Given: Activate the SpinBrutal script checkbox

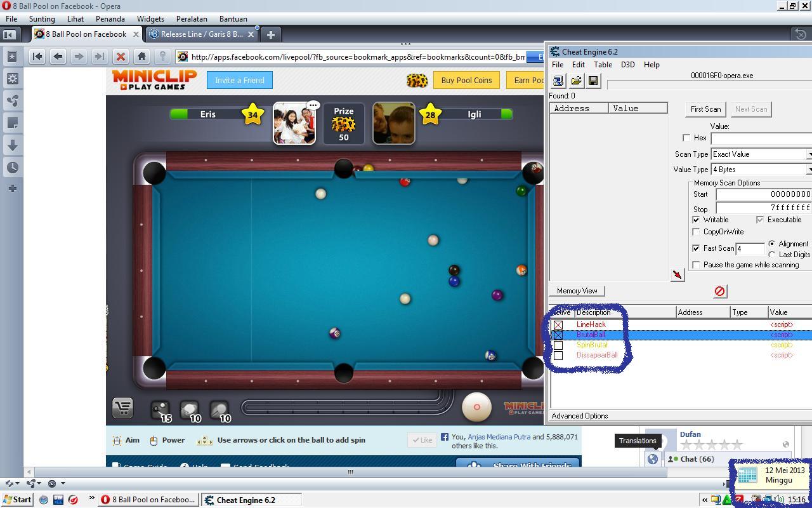Looking at the screenshot, I should click(558, 345).
